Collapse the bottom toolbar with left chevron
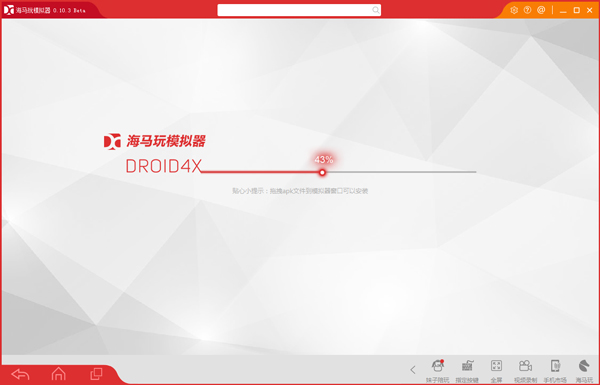Image resolution: width=600 pixels, height=385 pixels. 412,370
